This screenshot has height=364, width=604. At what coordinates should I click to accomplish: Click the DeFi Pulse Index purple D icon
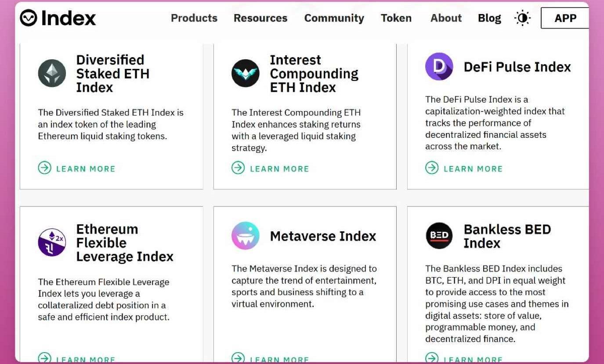(x=439, y=67)
